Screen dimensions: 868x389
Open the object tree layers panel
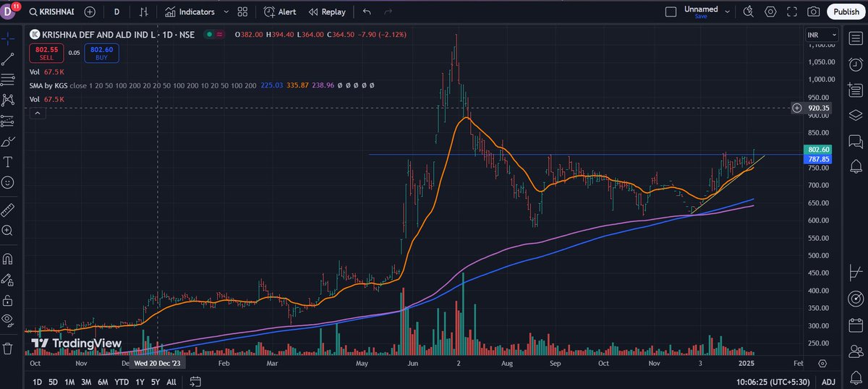click(x=855, y=115)
